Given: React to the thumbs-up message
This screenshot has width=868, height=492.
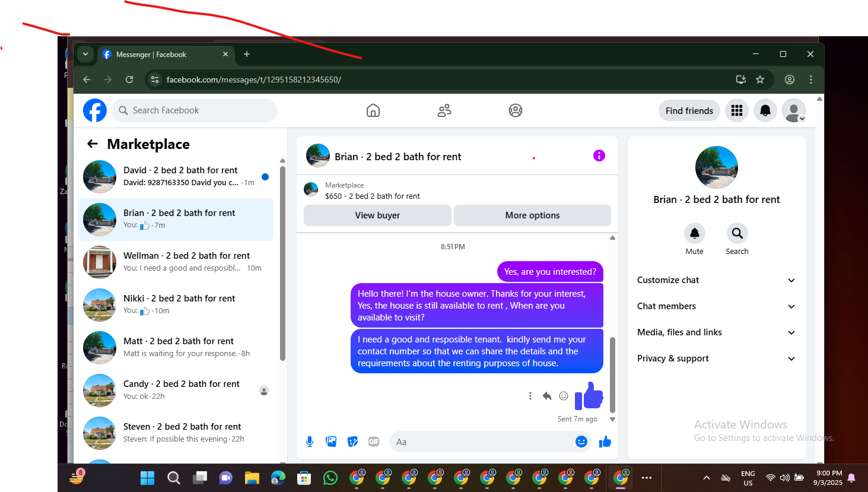Looking at the screenshot, I should click(x=564, y=396).
